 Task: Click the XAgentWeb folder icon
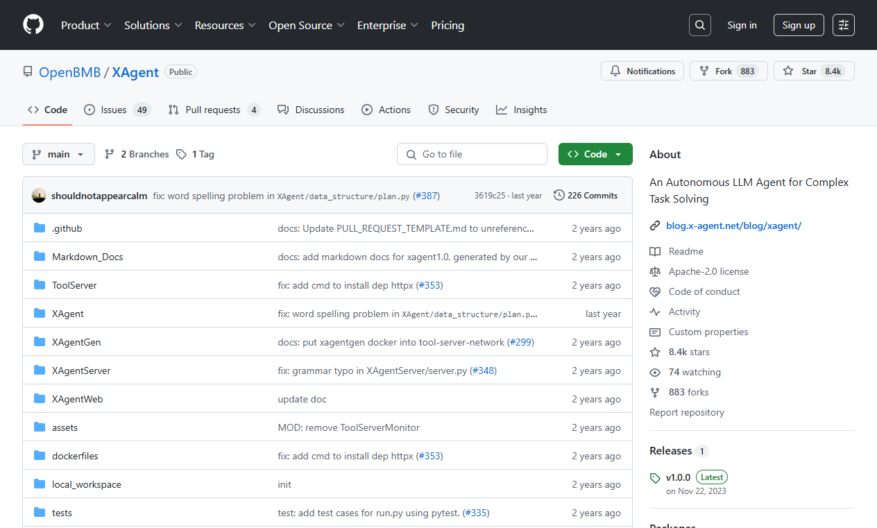pyautogui.click(x=39, y=398)
